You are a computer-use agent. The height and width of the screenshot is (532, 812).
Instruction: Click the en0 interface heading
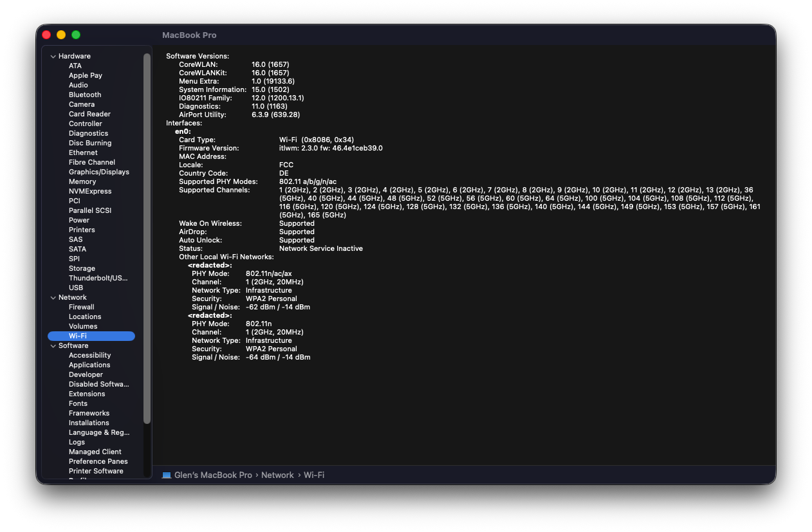[x=183, y=131]
